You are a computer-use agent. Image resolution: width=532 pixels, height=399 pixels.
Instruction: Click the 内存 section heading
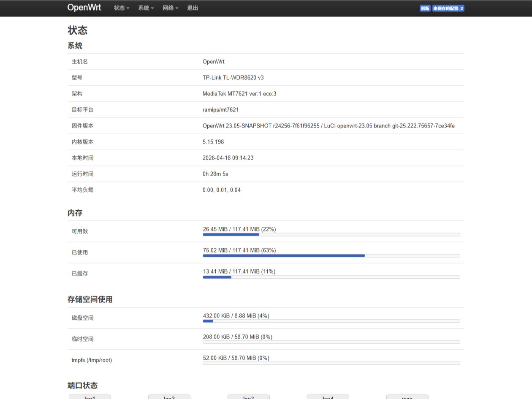click(75, 213)
